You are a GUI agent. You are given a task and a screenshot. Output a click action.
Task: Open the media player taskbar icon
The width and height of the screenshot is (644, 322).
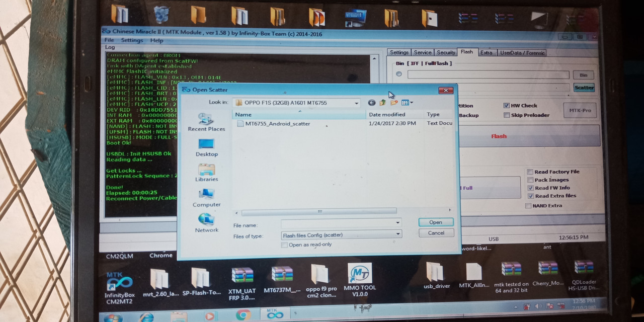pos(209,316)
